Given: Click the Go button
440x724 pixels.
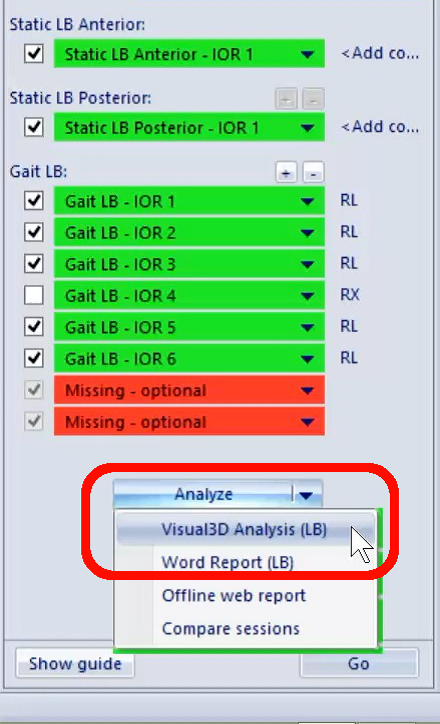Looking at the screenshot, I should 359,664.
